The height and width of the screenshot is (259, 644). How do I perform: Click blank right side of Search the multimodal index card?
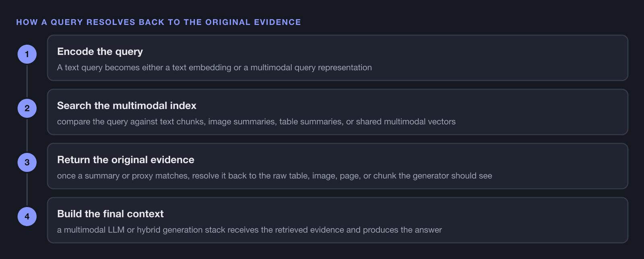click(x=543, y=112)
